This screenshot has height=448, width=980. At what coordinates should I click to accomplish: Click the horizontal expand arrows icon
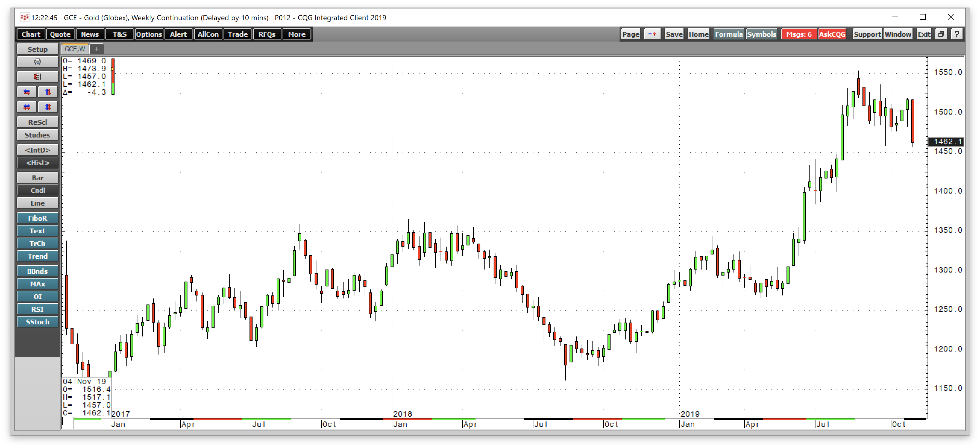click(x=26, y=92)
